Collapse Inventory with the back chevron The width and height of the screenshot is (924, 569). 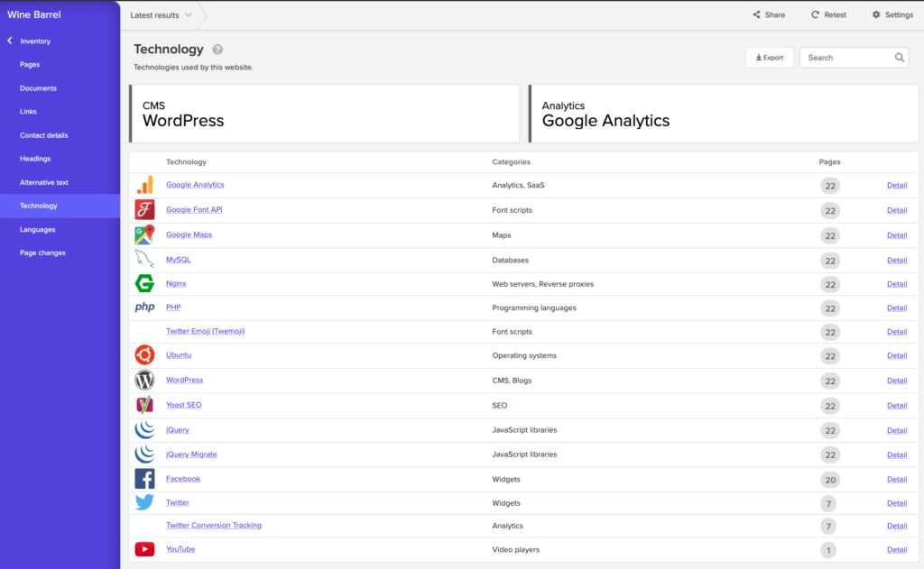point(10,41)
